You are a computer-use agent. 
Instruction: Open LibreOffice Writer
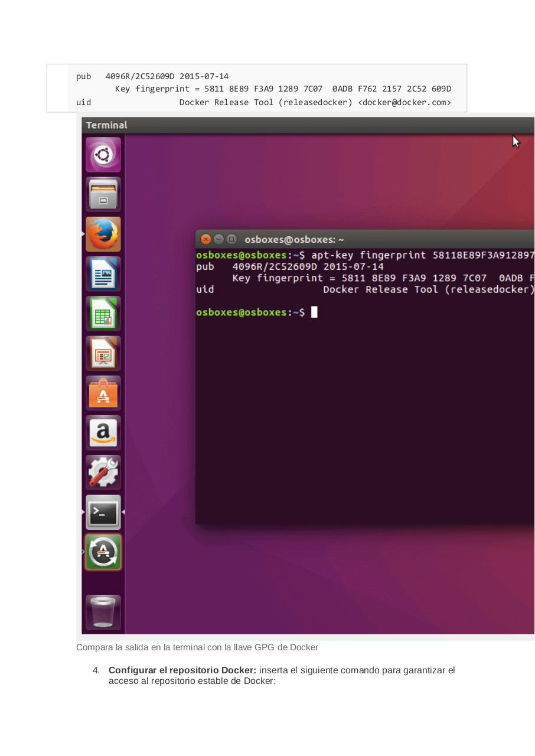point(103,273)
